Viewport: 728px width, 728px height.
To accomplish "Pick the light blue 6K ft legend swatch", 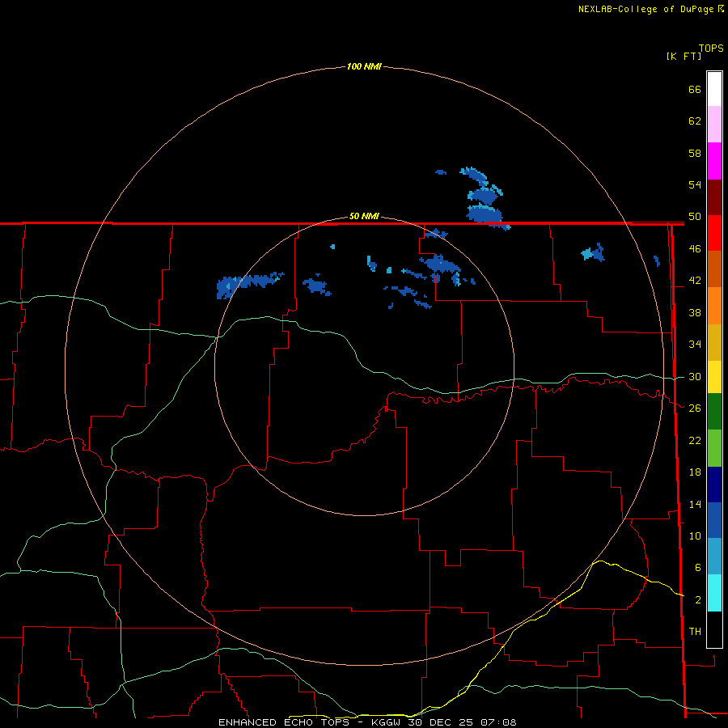I will (x=714, y=557).
